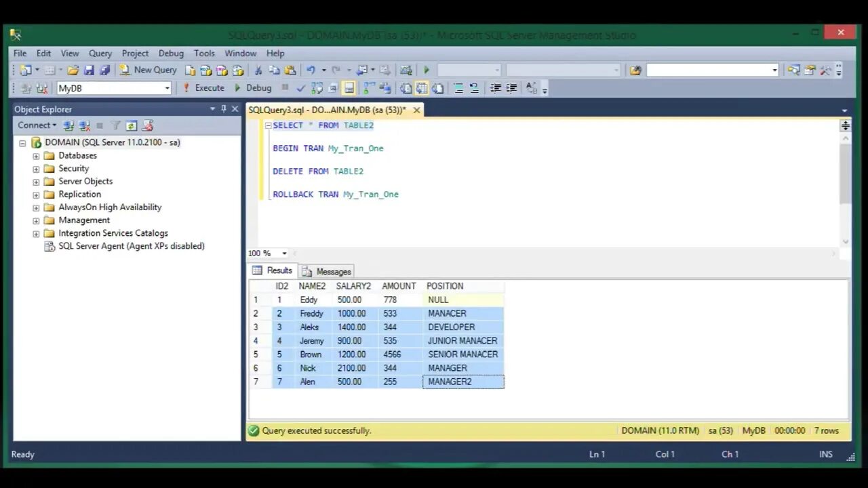Click the Parse checkmark icon

coord(300,88)
